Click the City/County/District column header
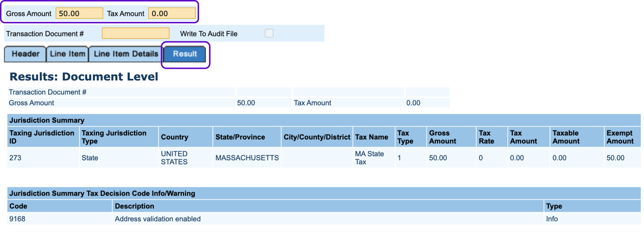The height and width of the screenshot is (234, 644). click(x=317, y=137)
